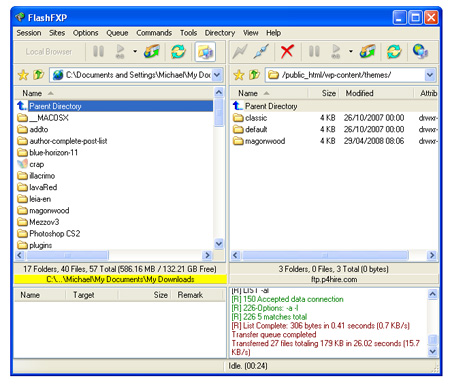The height and width of the screenshot is (385, 450).
Task: Click the left pane pause icon
Action: coord(98,52)
